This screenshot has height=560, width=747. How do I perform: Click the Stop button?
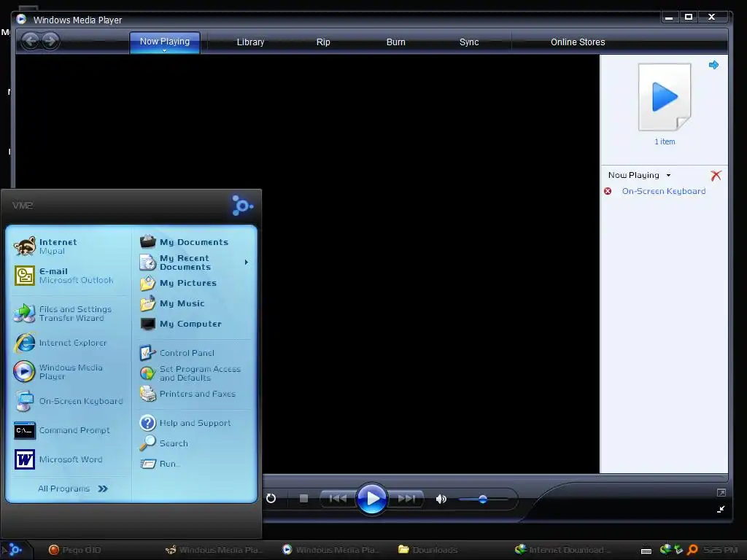[303, 499]
